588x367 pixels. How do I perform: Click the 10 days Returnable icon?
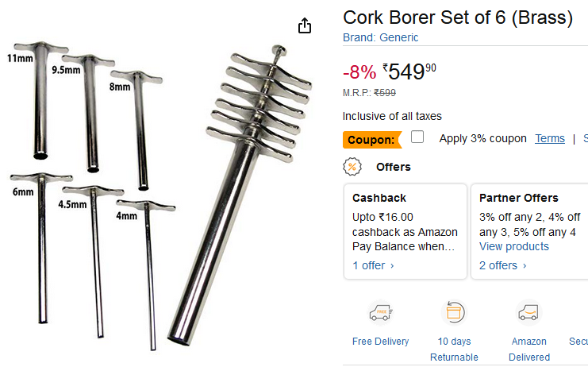(455, 313)
